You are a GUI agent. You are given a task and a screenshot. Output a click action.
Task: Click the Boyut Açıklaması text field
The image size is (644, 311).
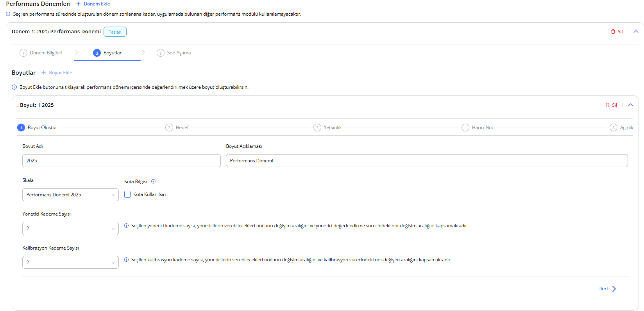pos(426,161)
